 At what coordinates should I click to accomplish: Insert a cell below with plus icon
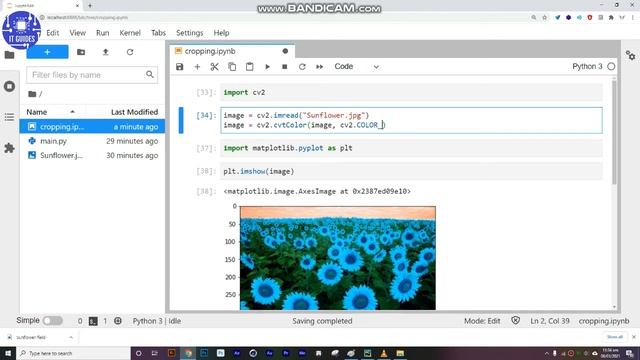point(197,67)
